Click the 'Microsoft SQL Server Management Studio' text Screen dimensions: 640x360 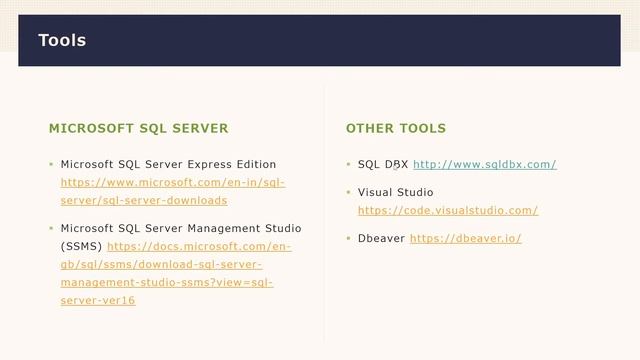pos(181,228)
